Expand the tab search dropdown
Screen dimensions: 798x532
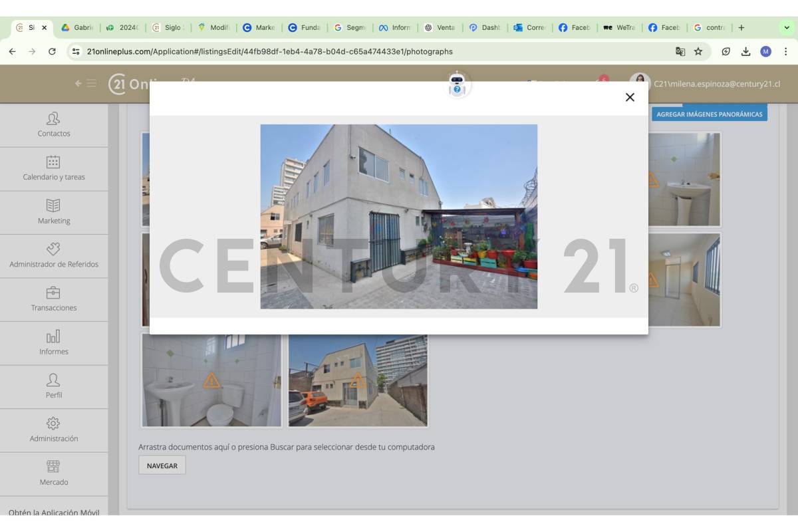click(x=787, y=28)
